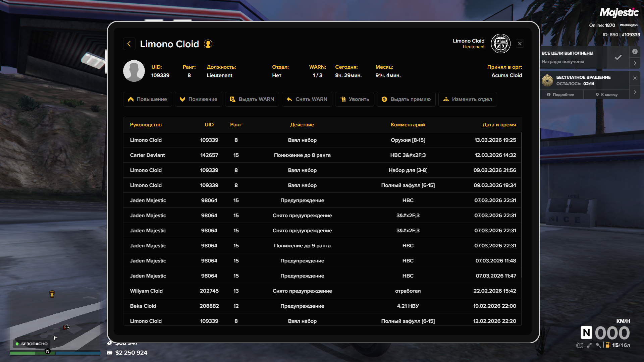644x362 pixels.
Task: Open Выдать премию bonus option
Action: [x=406, y=99]
